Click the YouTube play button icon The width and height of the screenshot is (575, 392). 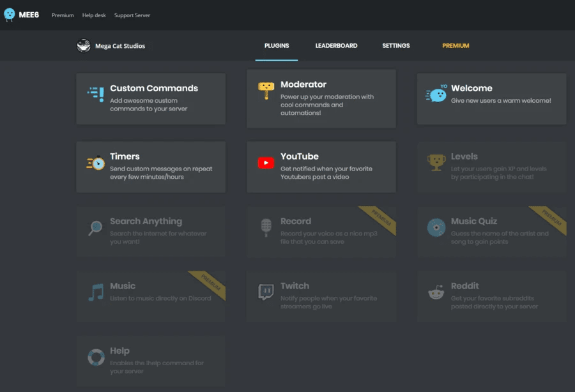[266, 164]
